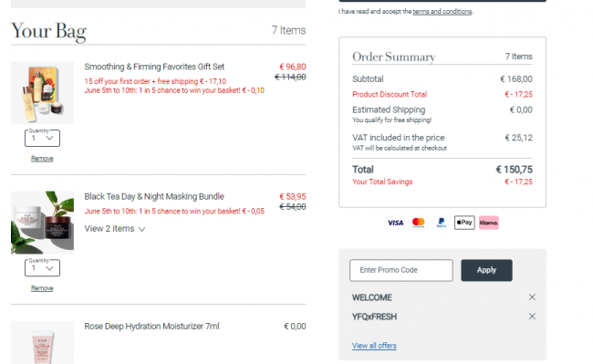Open the terms and conditions link
This screenshot has height=364, width=593.
click(442, 11)
